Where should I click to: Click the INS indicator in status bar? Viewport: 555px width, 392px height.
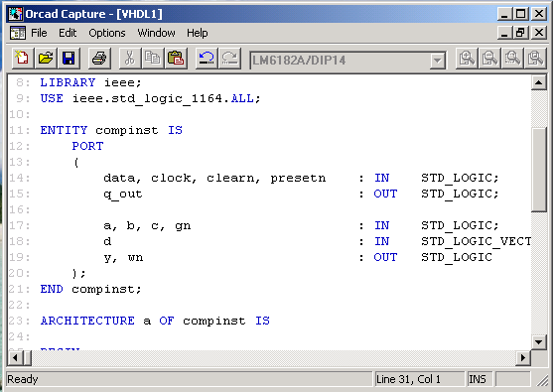(x=478, y=379)
